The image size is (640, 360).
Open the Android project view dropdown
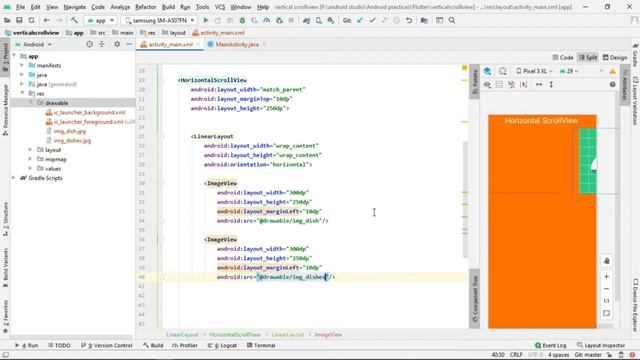click(x=33, y=44)
